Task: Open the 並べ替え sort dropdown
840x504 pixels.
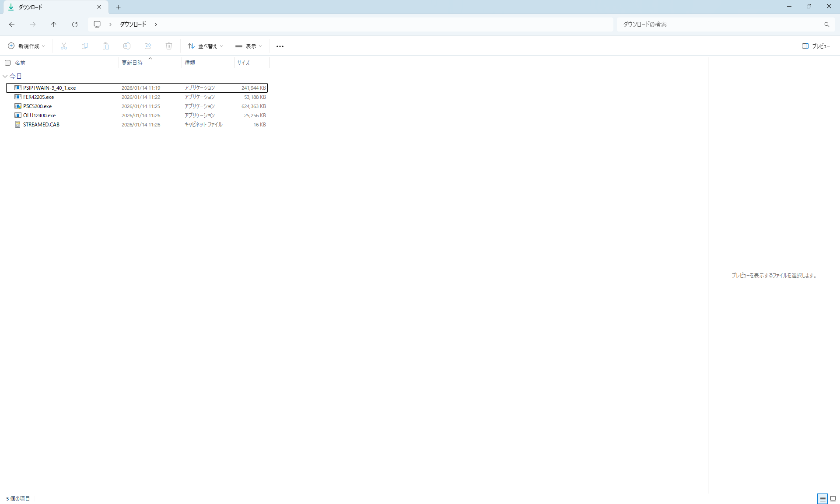Action: 205,46
